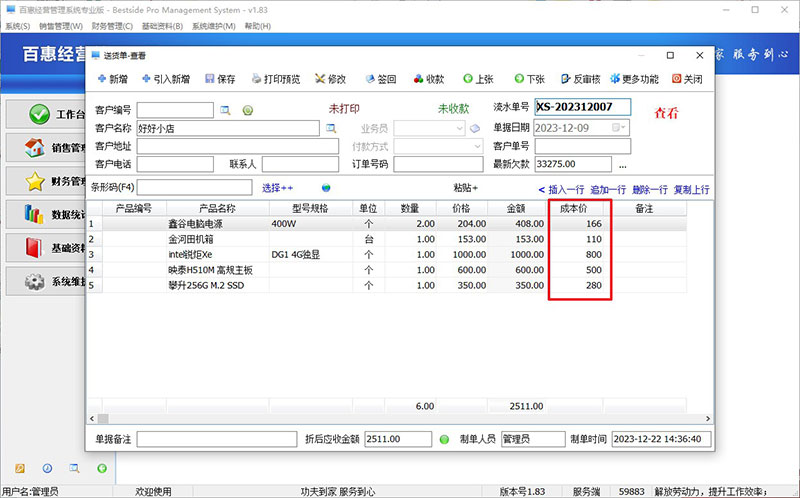Open the 系统维护 sidebar module
Image resolution: width=800 pixels, height=498 pixels.
click(46, 281)
